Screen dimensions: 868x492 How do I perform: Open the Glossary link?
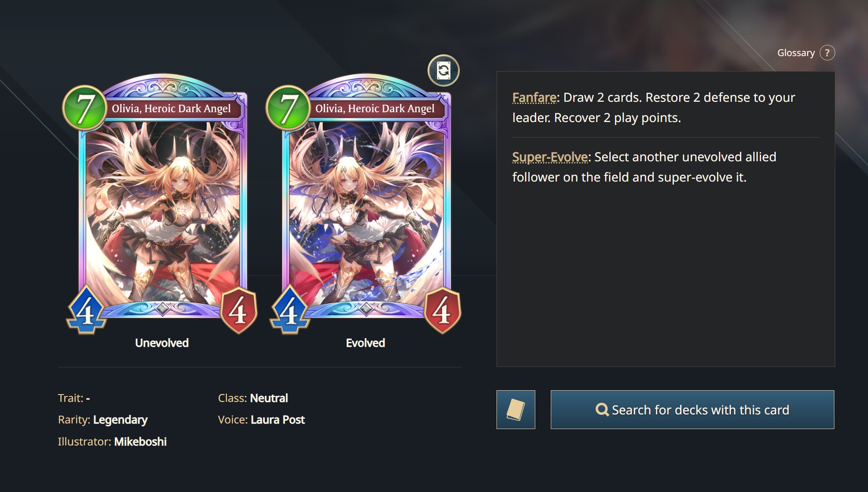click(x=796, y=53)
